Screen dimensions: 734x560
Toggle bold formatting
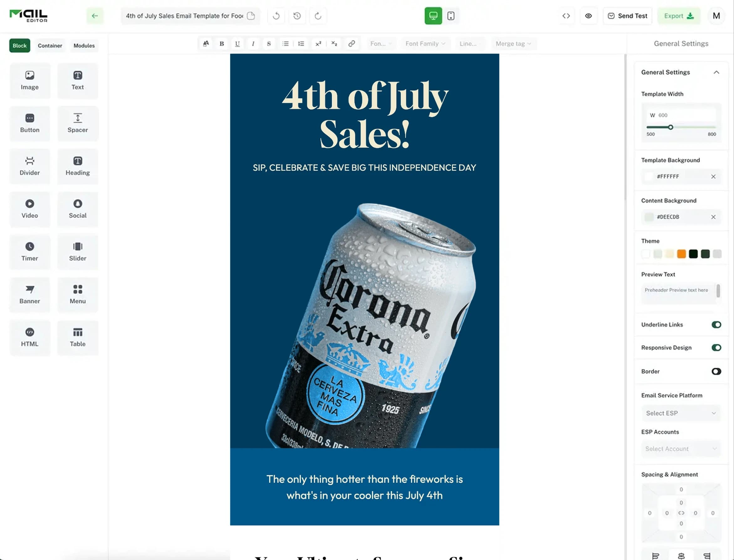click(x=222, y=44)
